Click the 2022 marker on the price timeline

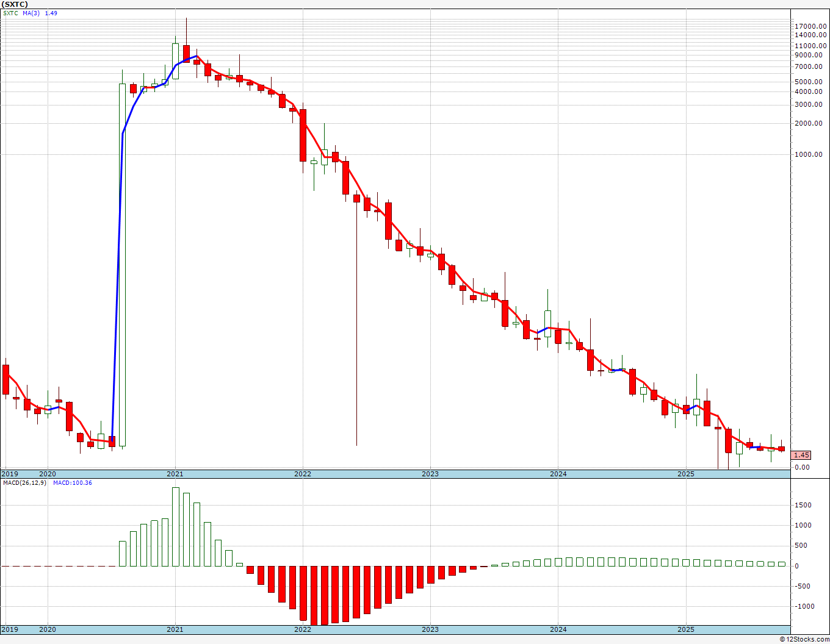click(303, 474)
